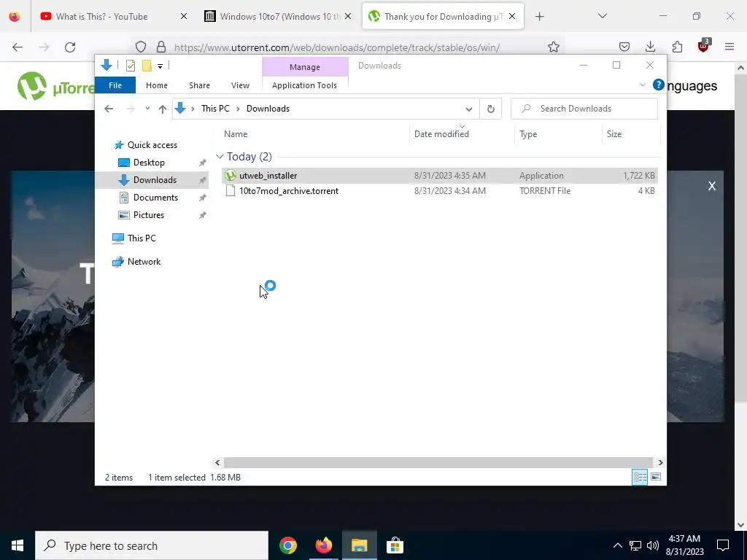Open Downloads in navigation pane

coord(155,180)
